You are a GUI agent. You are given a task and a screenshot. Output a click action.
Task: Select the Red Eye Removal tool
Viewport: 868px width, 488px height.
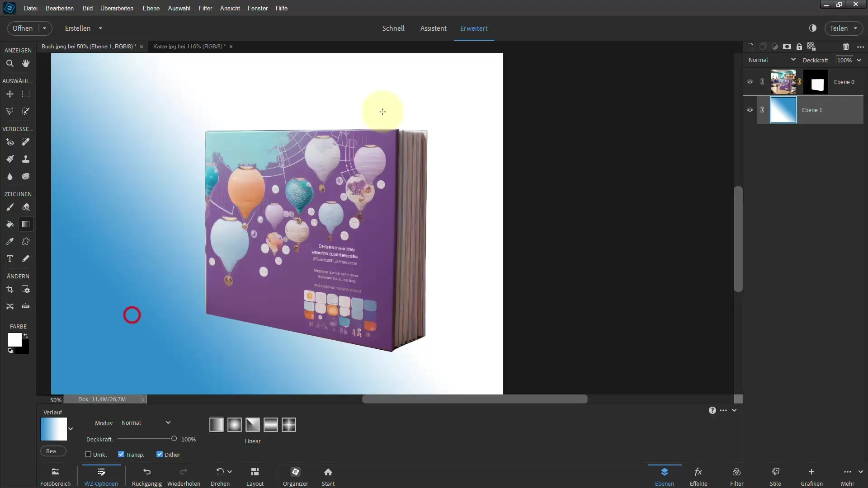pos(9,142)
